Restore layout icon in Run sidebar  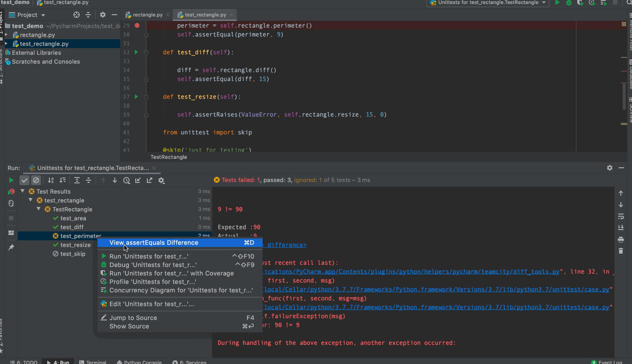[11, 233]
